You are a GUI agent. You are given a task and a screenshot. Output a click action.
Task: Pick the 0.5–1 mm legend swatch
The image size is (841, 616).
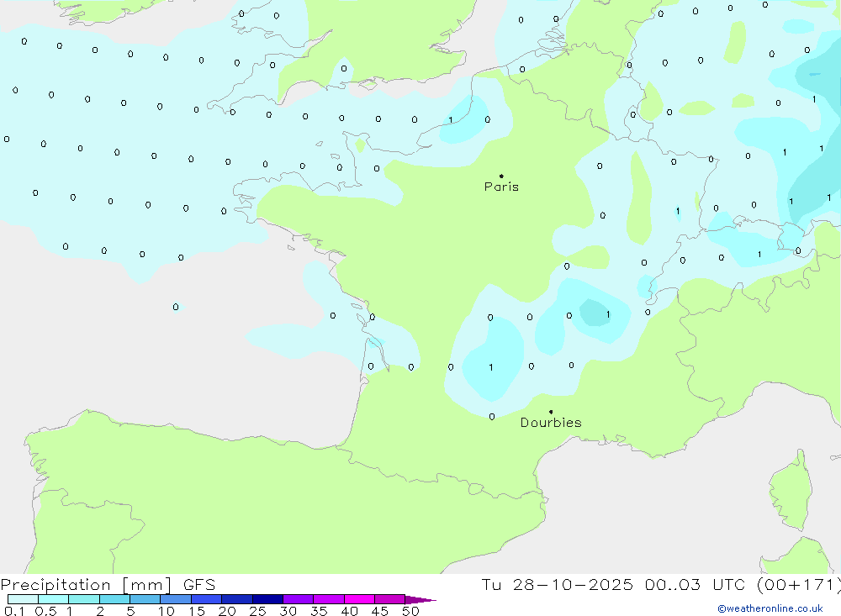pyautogui.click(x=54, y=599)
